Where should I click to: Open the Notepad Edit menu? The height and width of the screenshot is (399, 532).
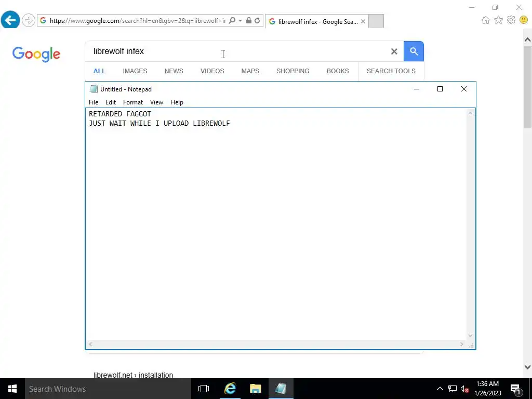[111, 102]
